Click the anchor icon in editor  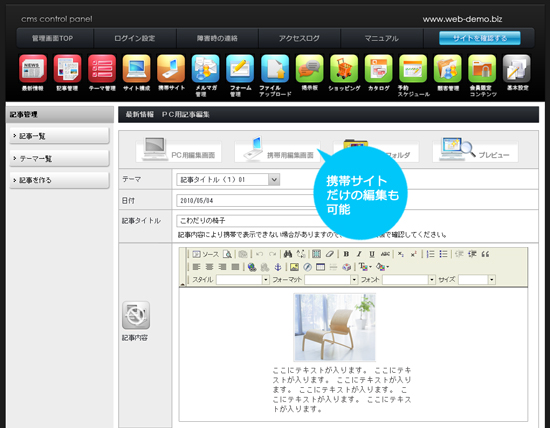coord(277,267)
